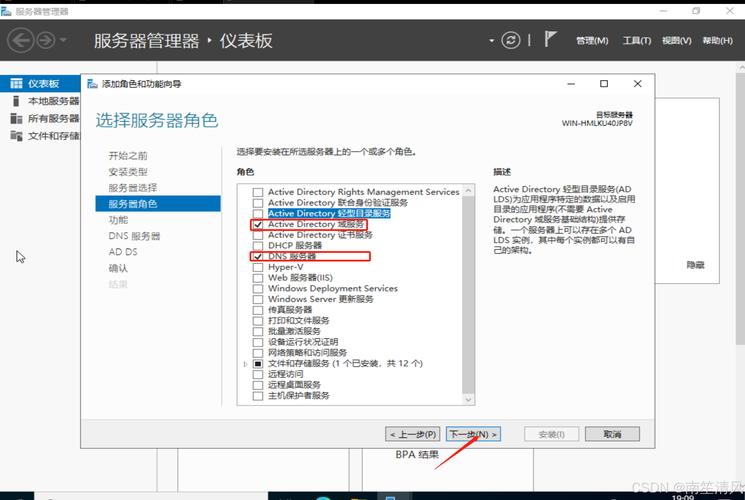
Task: Click the 隐藏 link in the dashboard behind
Action: pos(695,265)
